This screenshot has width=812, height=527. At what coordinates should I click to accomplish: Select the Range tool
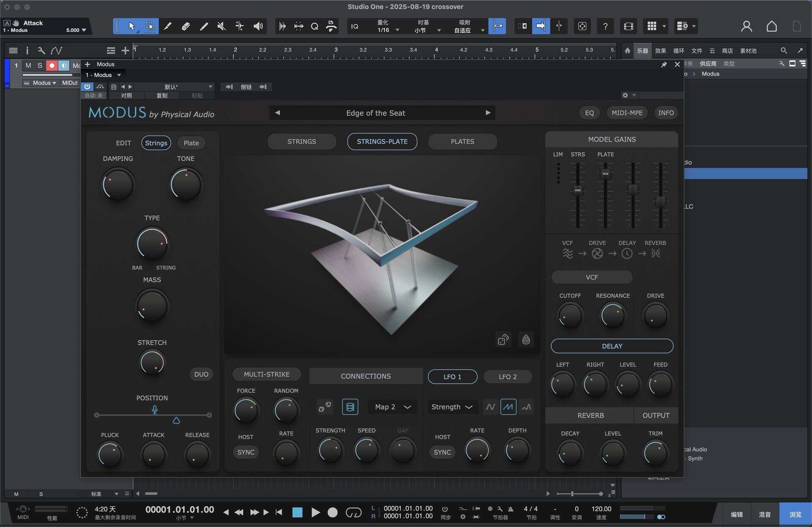click(150, 26)
